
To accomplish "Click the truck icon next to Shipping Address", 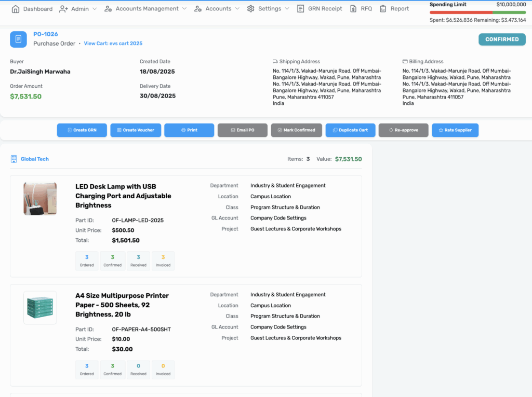I will [x=275, y=61].
